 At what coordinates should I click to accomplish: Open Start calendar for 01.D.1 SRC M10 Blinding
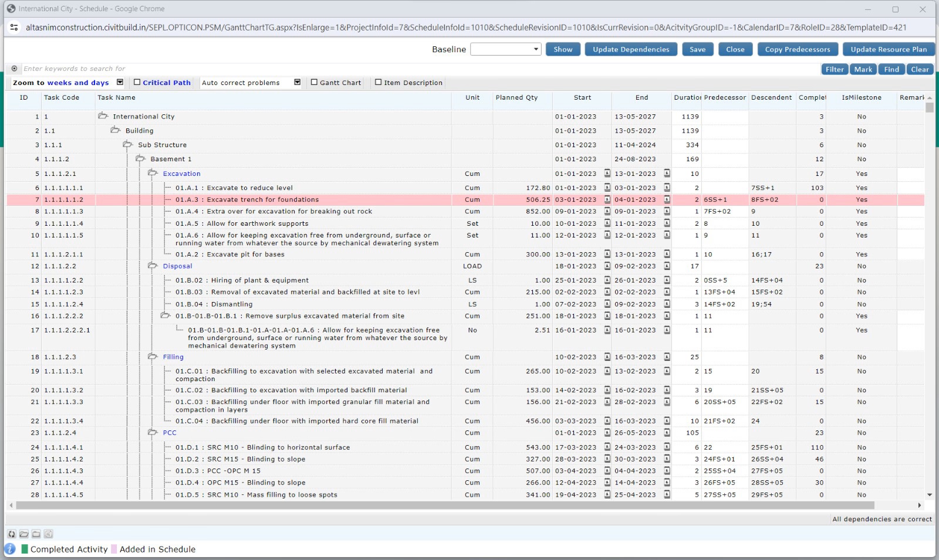coord(607,447)
